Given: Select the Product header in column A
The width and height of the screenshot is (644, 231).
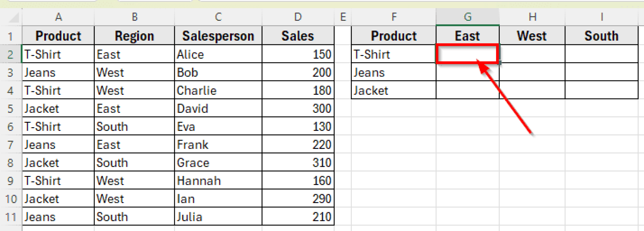Looking at the screenshot, I should [58, 36].
